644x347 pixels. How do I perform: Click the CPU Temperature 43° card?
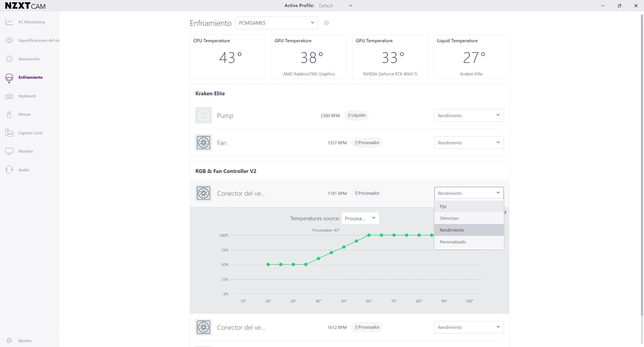[x=227, y=57]
